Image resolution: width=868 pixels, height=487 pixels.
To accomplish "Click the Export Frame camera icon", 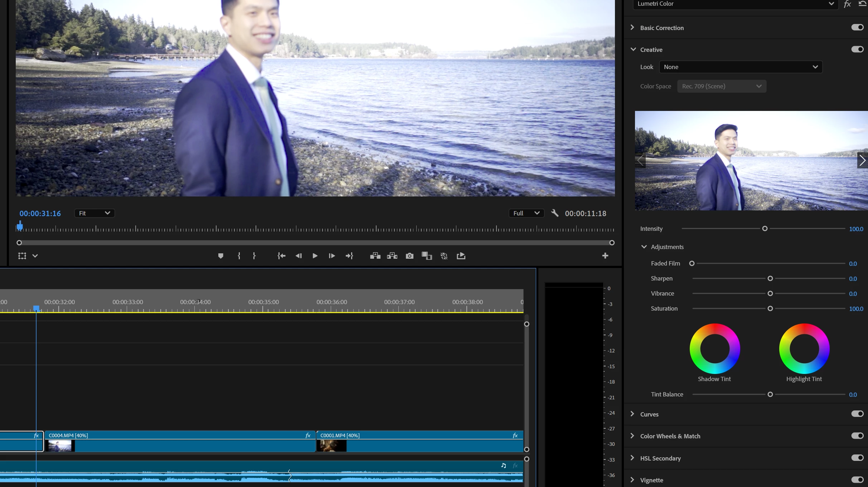I will 409,256.
